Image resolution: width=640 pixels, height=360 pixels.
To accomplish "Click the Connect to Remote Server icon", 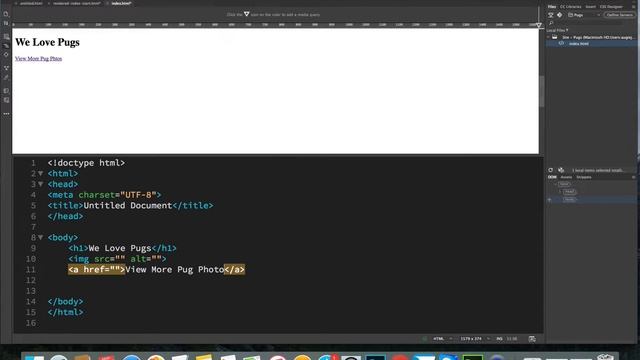I will [551, 15].
